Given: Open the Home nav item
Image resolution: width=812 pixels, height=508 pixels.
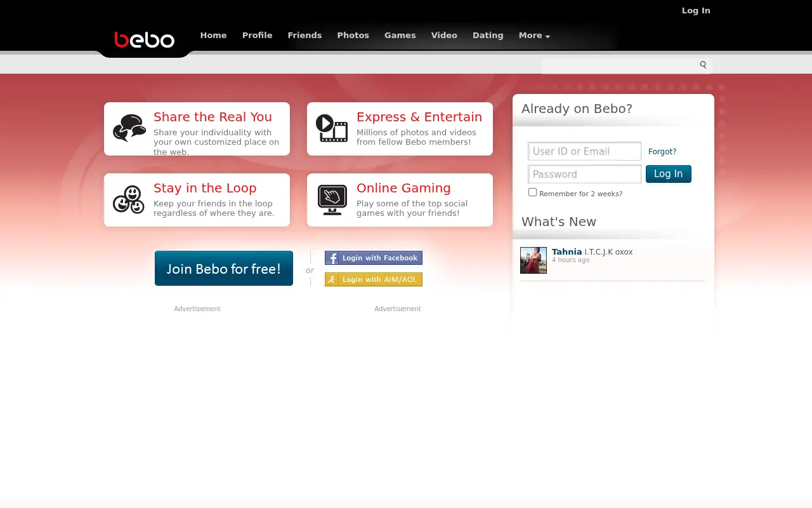Looking at the screenshot, I should click(x=213, y=36).
